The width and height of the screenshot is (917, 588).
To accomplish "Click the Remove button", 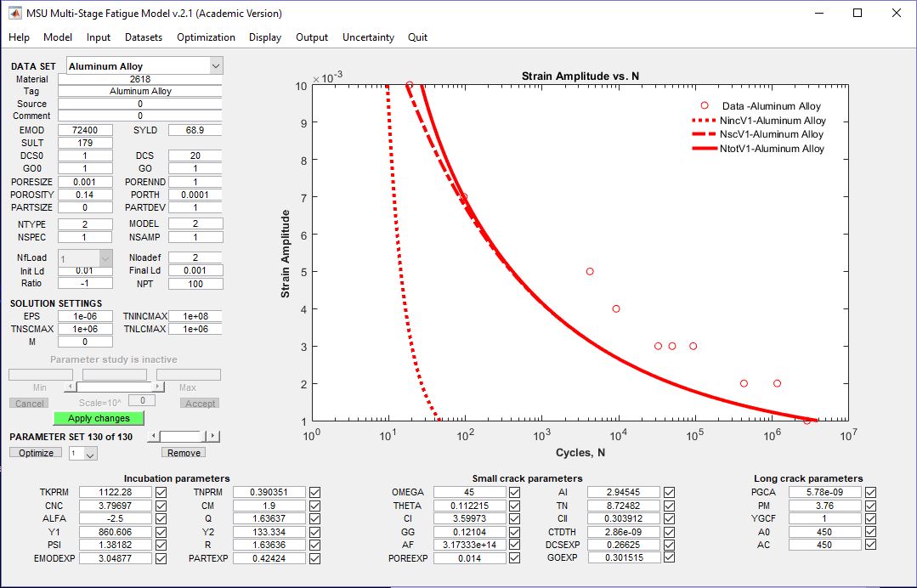I will [184, 454].
